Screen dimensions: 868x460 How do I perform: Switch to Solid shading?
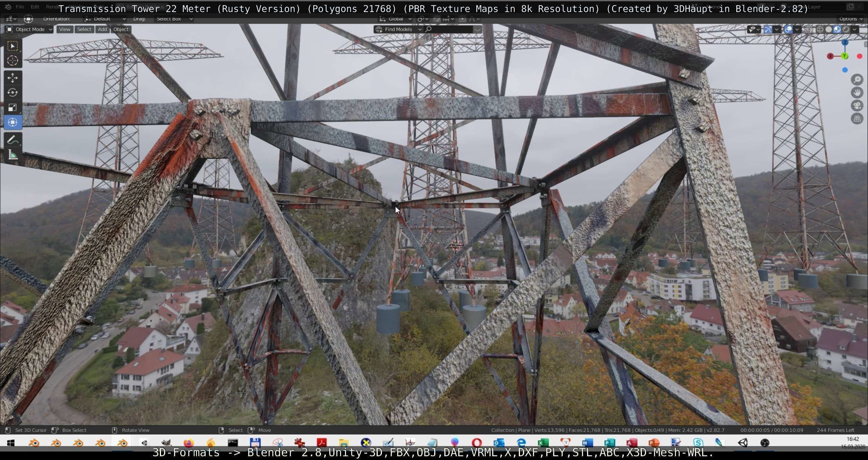[x=828, y=29]
